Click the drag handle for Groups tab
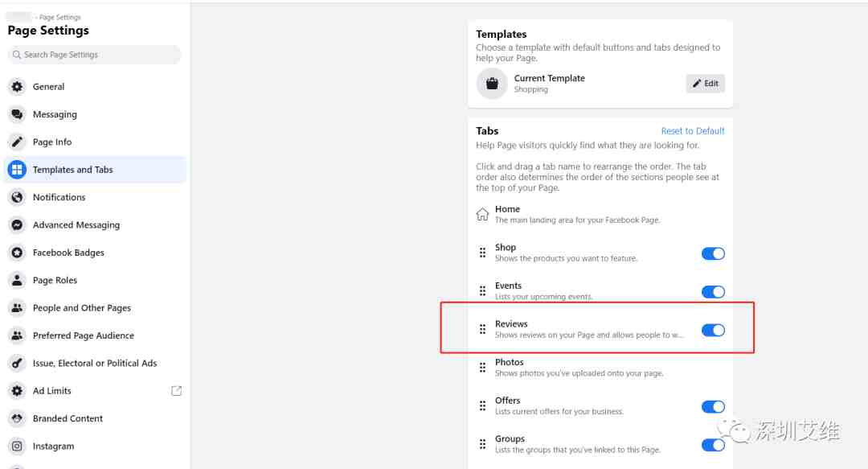This screenshot has height=469, width=868. click(x=483, y=444)
